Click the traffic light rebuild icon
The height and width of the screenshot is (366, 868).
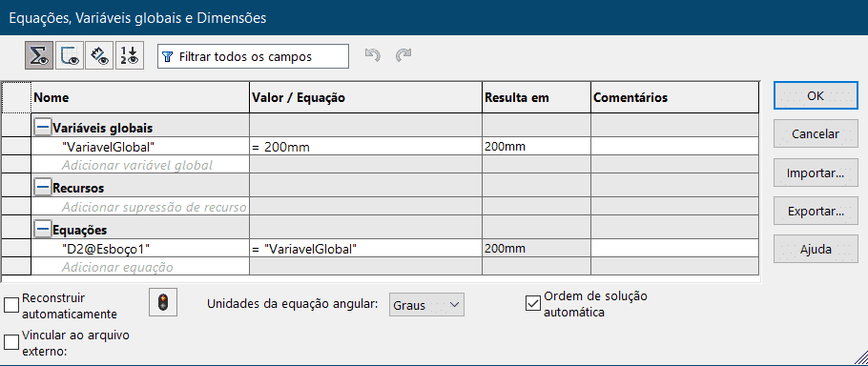[x=163, y=302]
